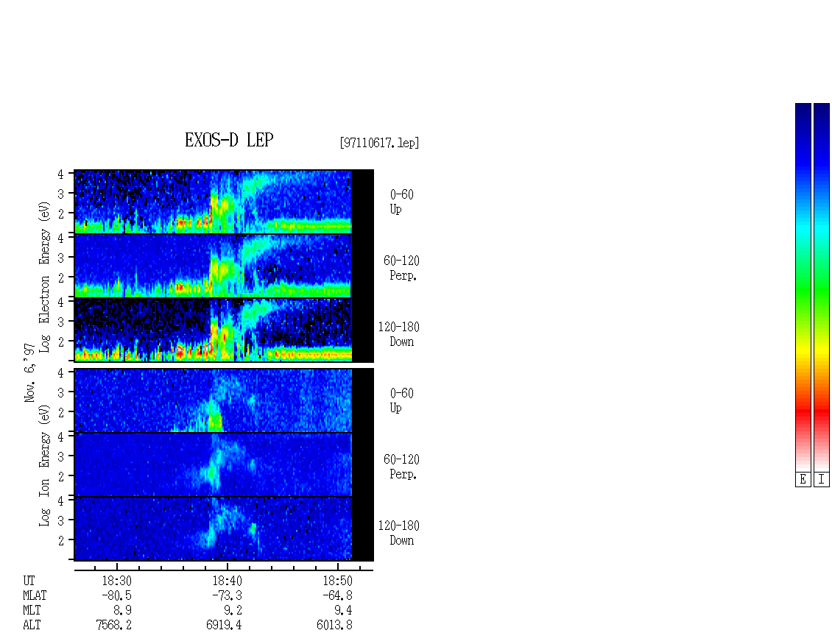Click the electron panel 120-180 Down label
This screenshot has height=644, width=832.
tap(399, 334)
